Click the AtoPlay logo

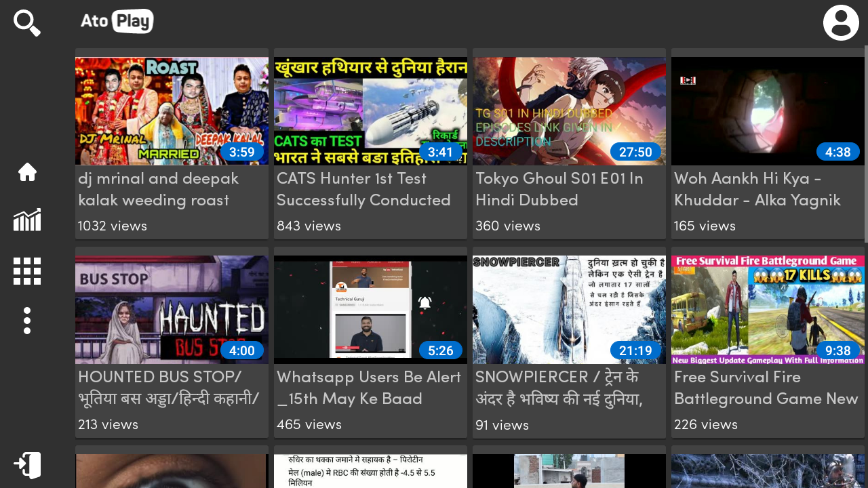(x=117, y=21)
